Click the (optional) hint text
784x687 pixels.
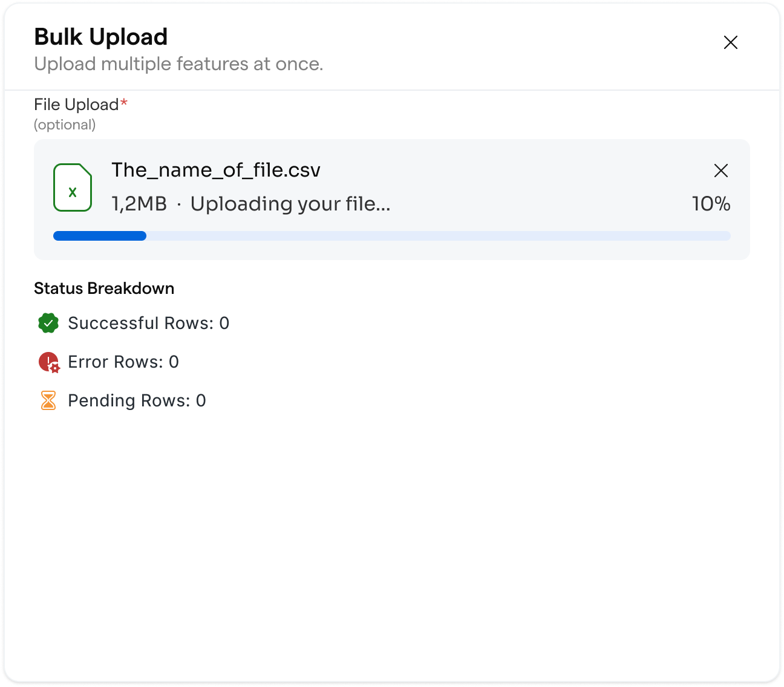coord(65,125)
